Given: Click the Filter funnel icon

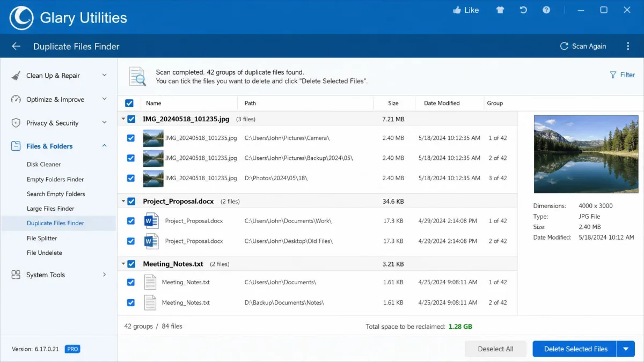Looking at the screenshot, I should (x=613, y=75).
